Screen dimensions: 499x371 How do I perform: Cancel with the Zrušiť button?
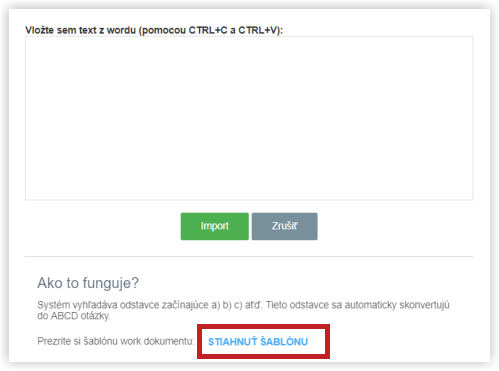click(x=284, y=226)
